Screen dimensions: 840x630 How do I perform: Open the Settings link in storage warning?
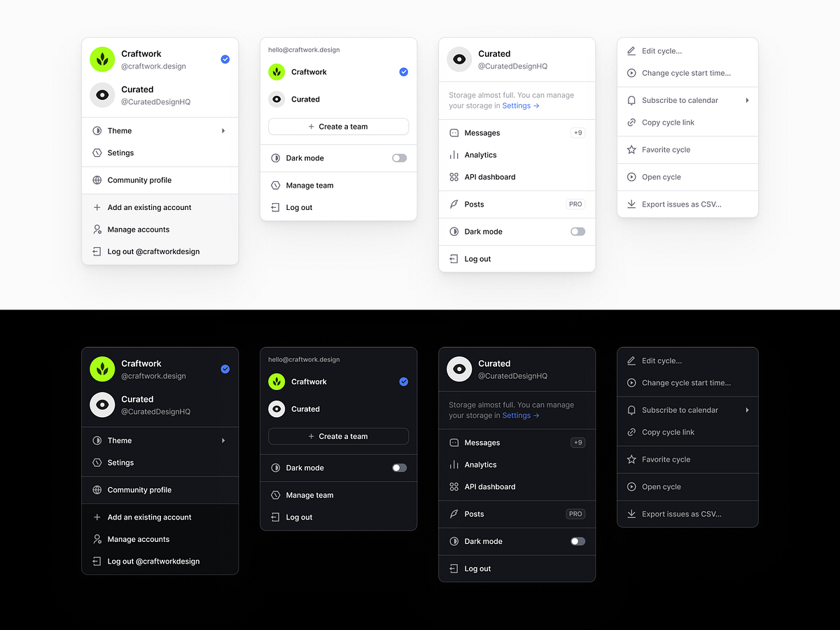click(x=517, y=105)
